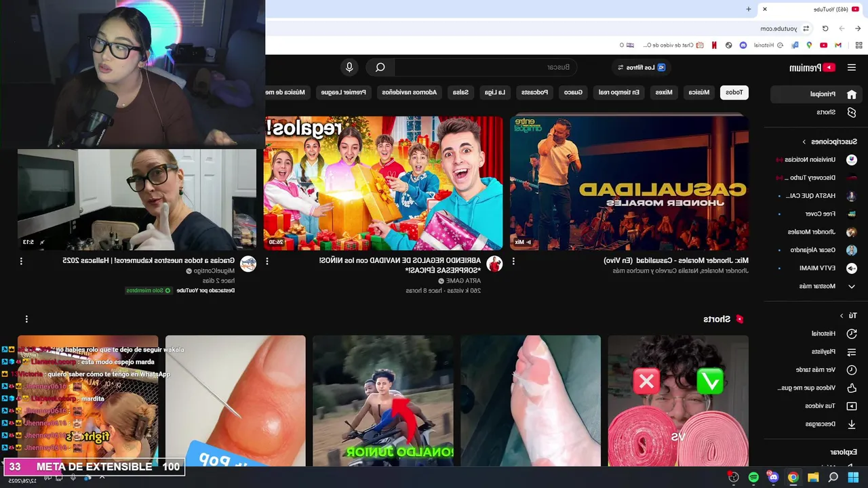Click the search magnifier button

click(380, 67)
